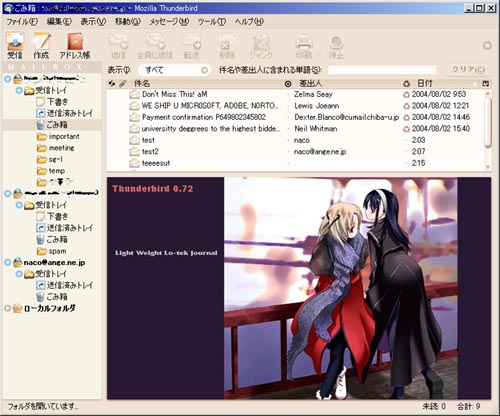Collapse the naco@ange.ne.jp account
The height and width of the screenshot is (416, 500).
tap(7, 262)
